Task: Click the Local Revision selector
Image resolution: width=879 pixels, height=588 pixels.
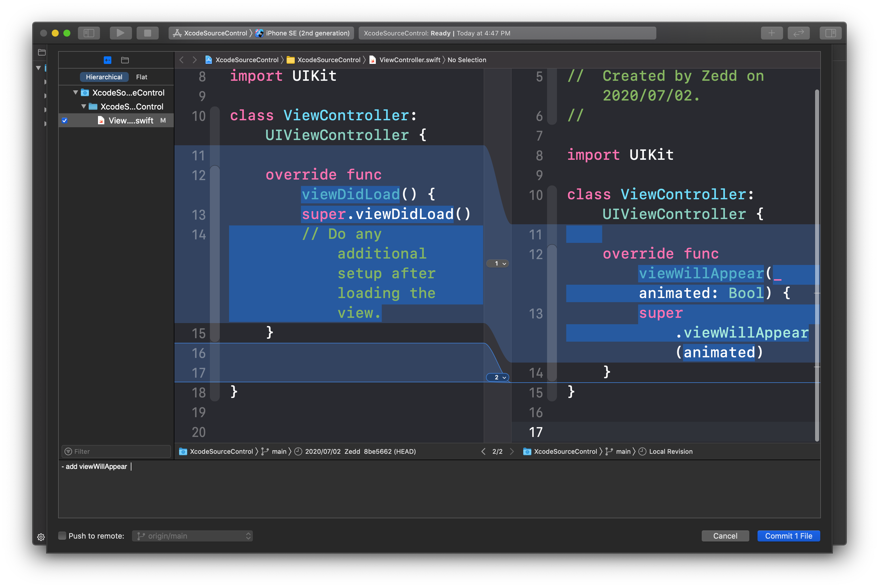Action: coord(666,451)
